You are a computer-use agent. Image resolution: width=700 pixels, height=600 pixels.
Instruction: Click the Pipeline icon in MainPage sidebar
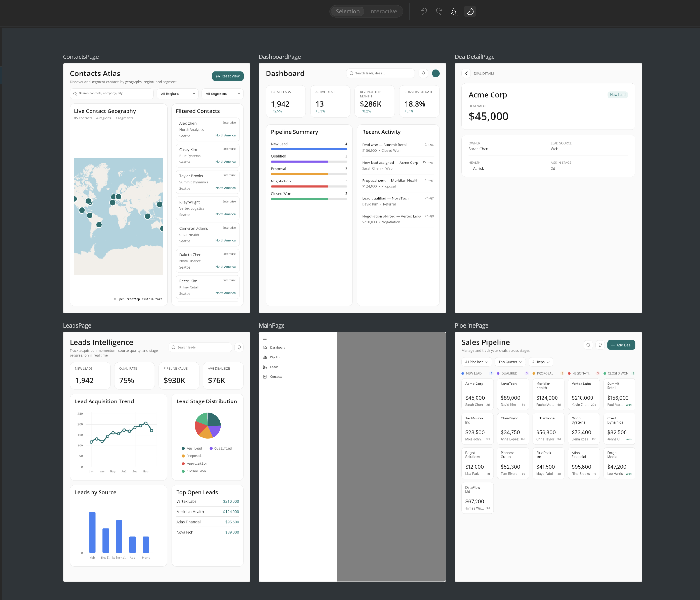point(265,357)
